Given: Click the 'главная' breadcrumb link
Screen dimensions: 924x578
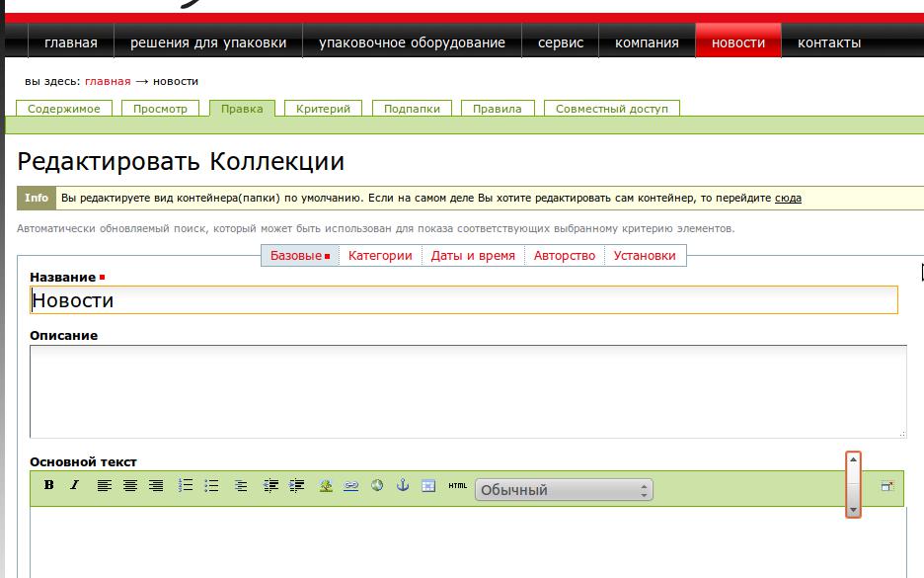Looking at the screenshot, I should (x=108, y=81).
